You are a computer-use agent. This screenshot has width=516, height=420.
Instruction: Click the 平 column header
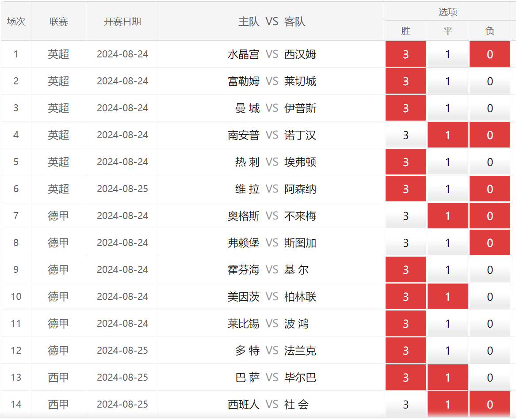click(447, 30)
